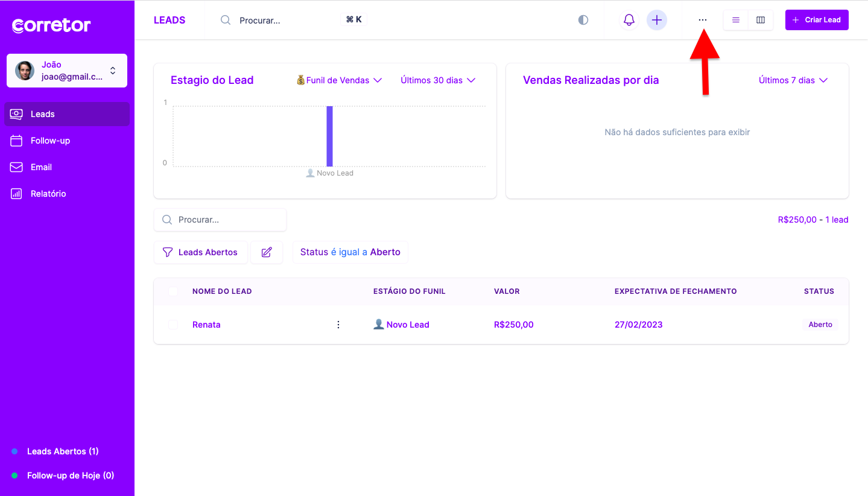
Task: Click the round plus icon in header
Action: [x=657, y=20]
